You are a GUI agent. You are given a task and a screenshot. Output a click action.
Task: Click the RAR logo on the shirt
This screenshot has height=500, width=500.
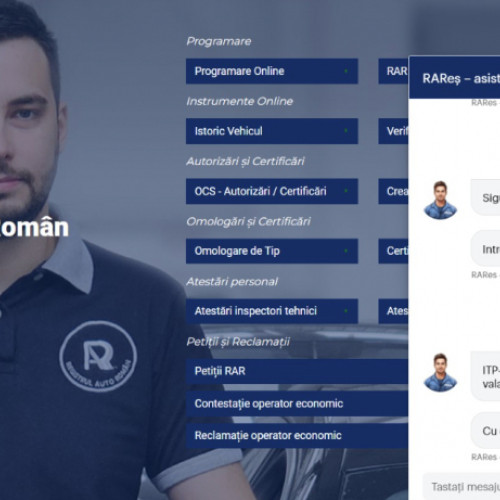(98, 356)
